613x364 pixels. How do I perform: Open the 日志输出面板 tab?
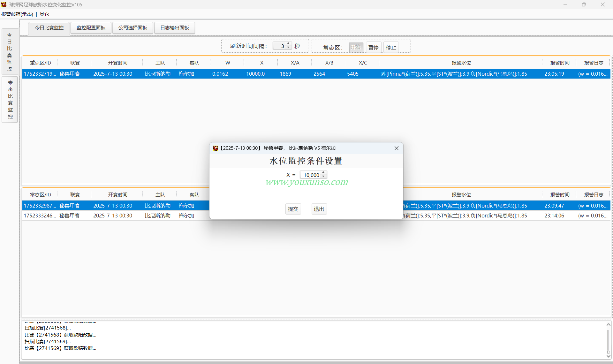click(x=175, y=28)
